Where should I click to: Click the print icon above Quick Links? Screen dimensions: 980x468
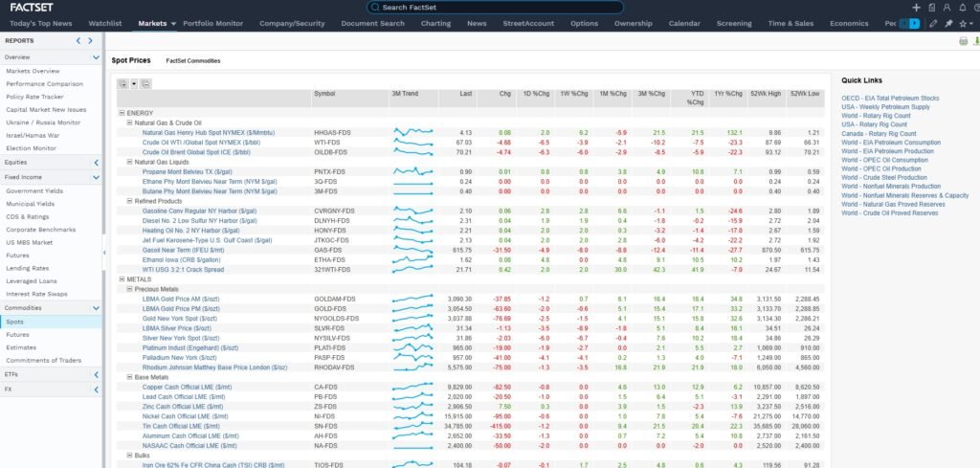pyautogui.click(x=963, y=41)
